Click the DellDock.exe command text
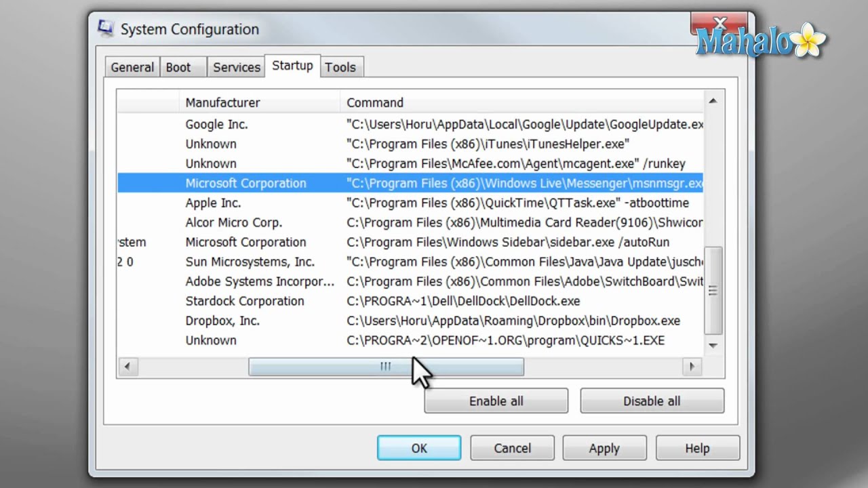 [463, 301]
